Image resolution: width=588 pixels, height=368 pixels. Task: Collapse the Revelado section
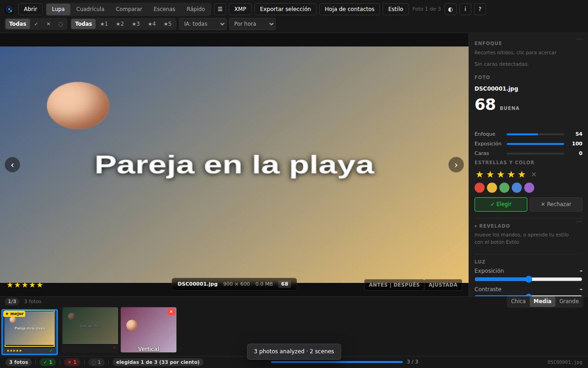tap(492, 226)
